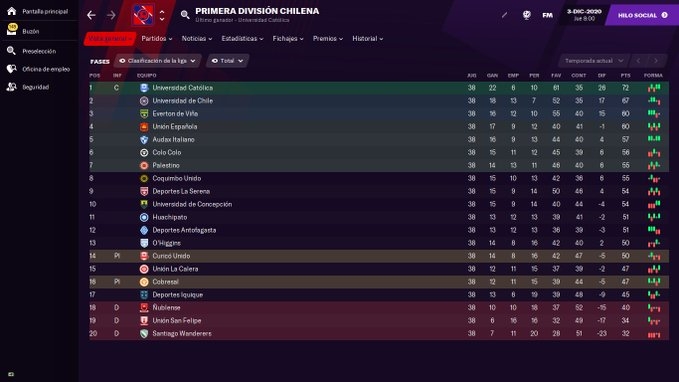Expand the Temporada actual dropdown
The height and width of the screenshot is (382, 679).
[x=594, y=61]
